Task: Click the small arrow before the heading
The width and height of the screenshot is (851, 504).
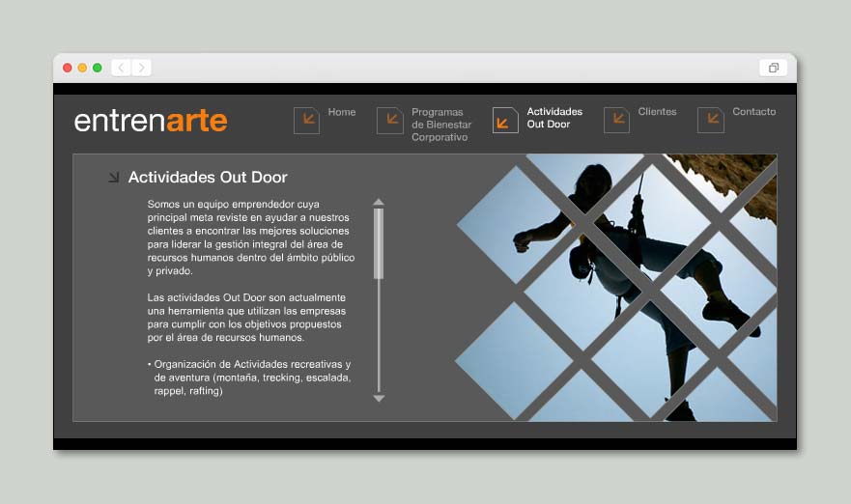Action: coord(113,178)
